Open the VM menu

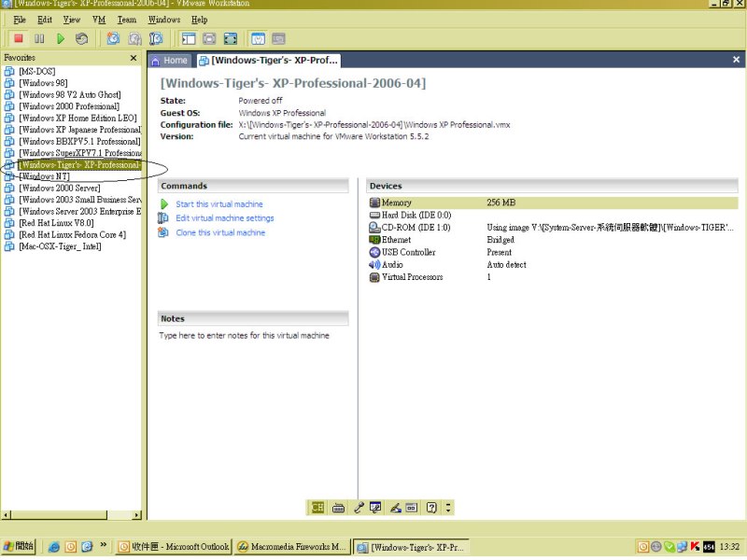point(99,20)
